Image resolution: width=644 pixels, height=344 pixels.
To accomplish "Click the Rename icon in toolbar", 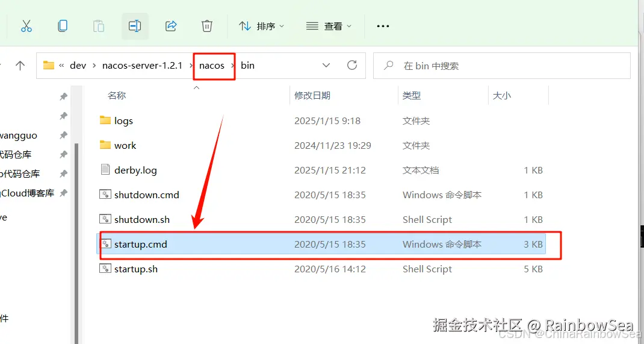I will [x=135, y=26].
